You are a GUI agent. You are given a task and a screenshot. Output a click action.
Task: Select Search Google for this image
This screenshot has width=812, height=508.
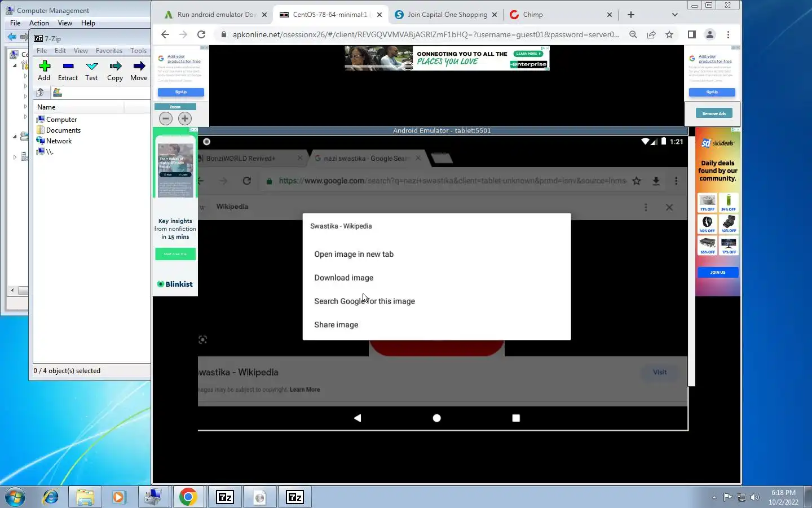coord(436,301)
